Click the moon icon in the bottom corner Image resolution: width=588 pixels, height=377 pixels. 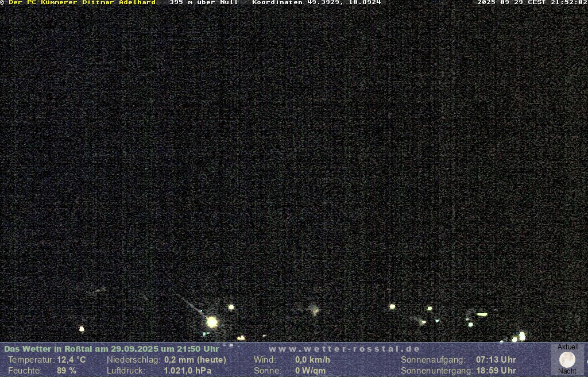(567, 360)
